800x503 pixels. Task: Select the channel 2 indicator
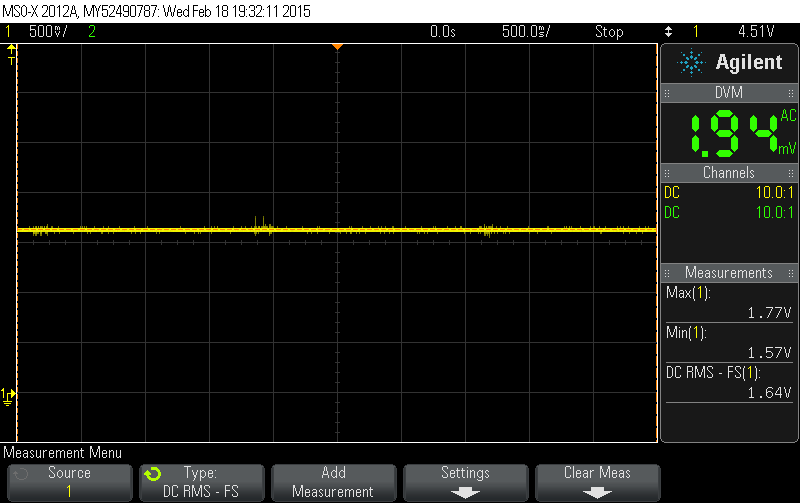(x=92, y=32)
